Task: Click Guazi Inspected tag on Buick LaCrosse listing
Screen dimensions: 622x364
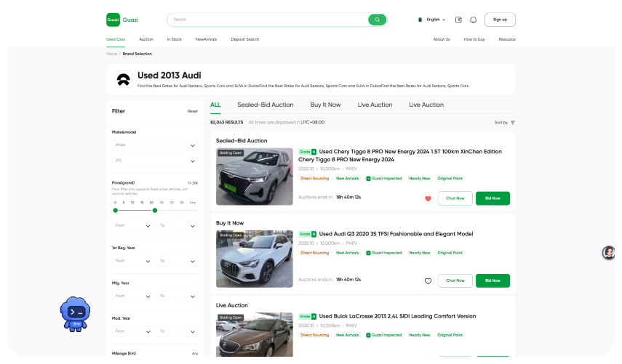Action: (383, 335)
